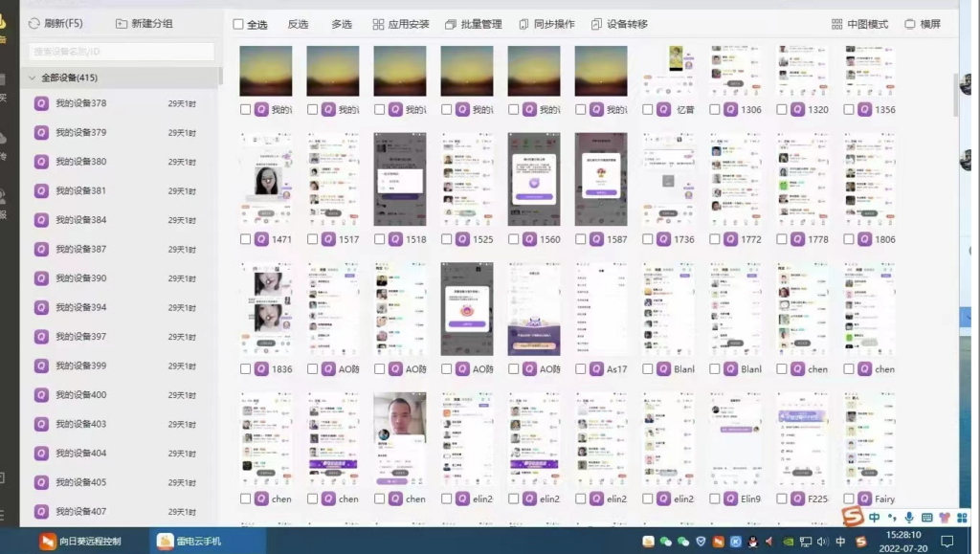Toggle the 横屏 landscape orientation option
Image resolution: width=980 pixels, height=554 pixels.
click(922, 24)
